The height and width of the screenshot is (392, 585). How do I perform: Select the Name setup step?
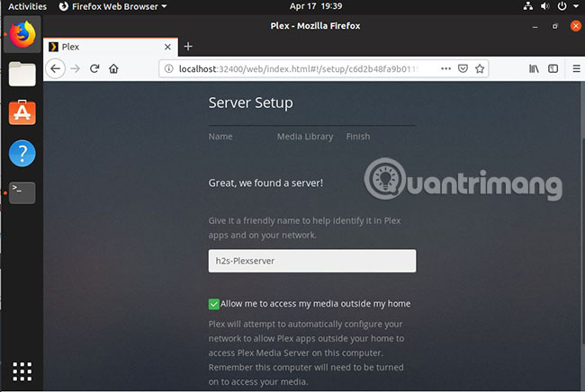220,137
